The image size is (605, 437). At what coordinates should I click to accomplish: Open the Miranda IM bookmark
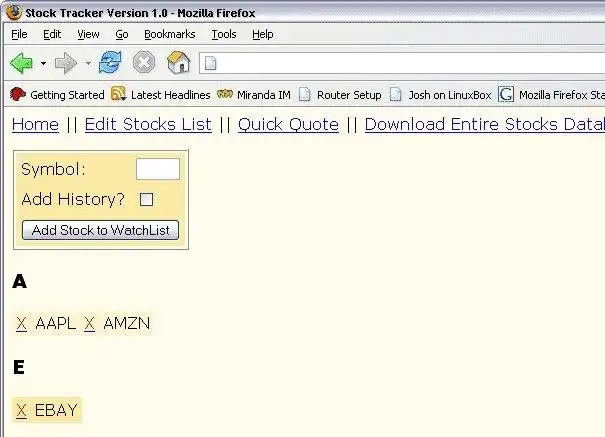(x=254, y=94)
